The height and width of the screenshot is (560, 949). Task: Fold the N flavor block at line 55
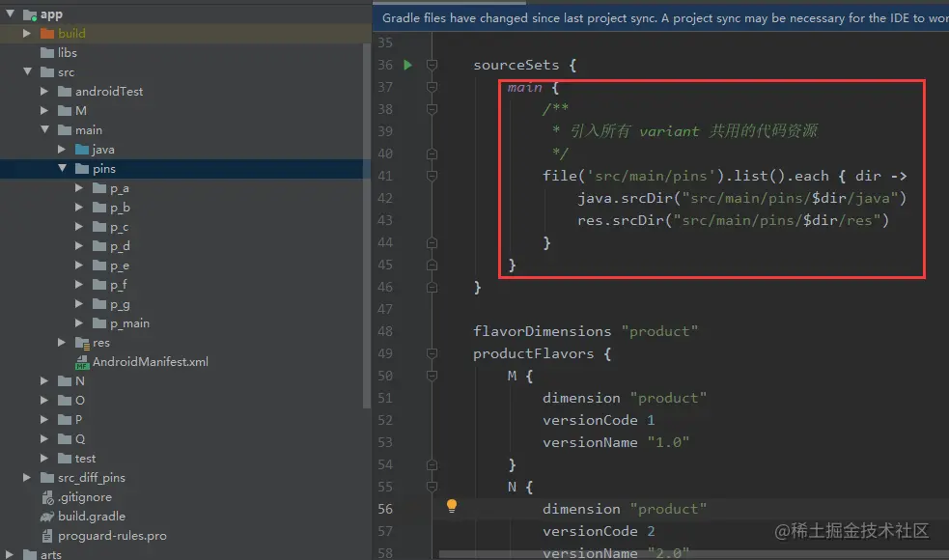[x=433, y=487]
